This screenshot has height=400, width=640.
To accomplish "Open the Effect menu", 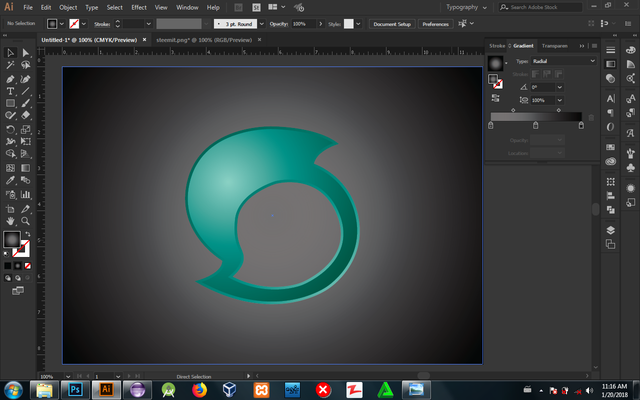I will (138, 7).
